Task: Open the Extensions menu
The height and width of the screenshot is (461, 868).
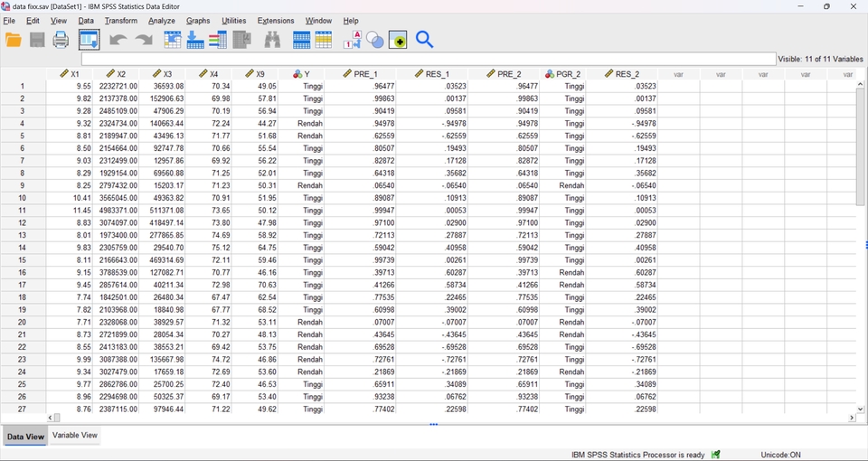Action: [276, 21]
